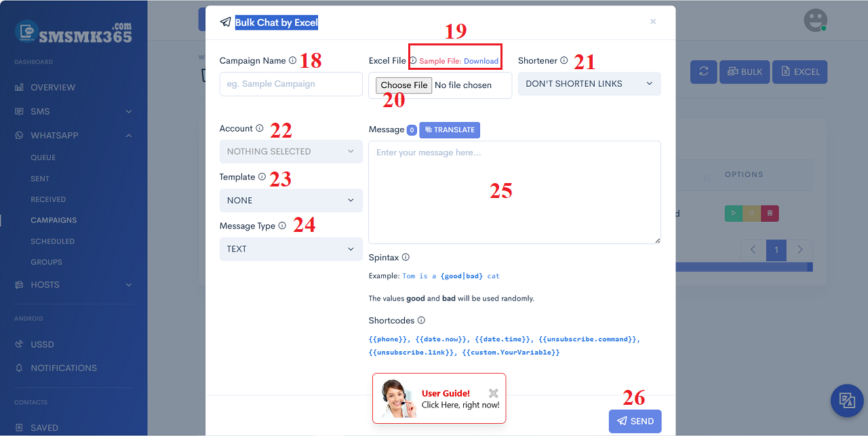
Task: Click the Account info icon
Action: tap(259, 128)
